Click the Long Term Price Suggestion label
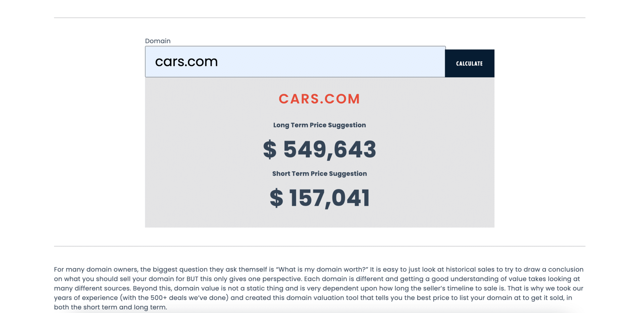Image resolution: width=644 pixels, height=313 pixels. pyautogui.click(x=319, y=125)
